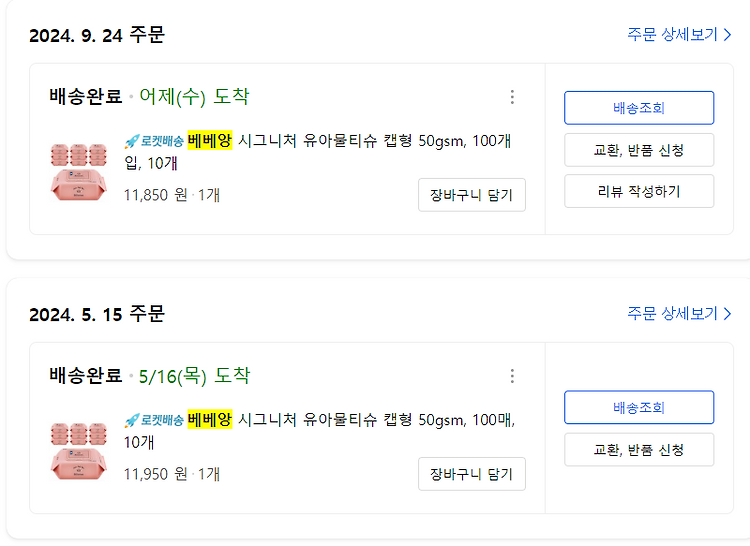Click rocket delivery badge on 9.24 order item
The width and height of the screenshot is (750, 546).
point(154,141)
